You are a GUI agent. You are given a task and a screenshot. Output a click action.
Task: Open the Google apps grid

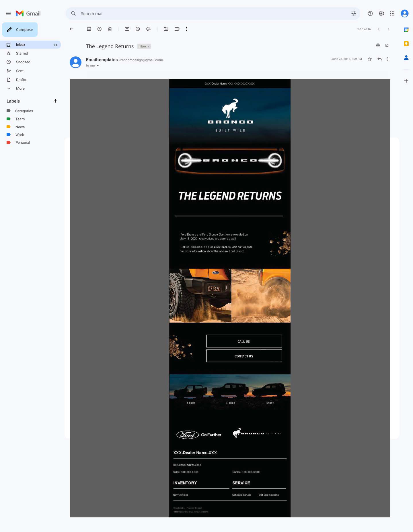tap(392, 13)
